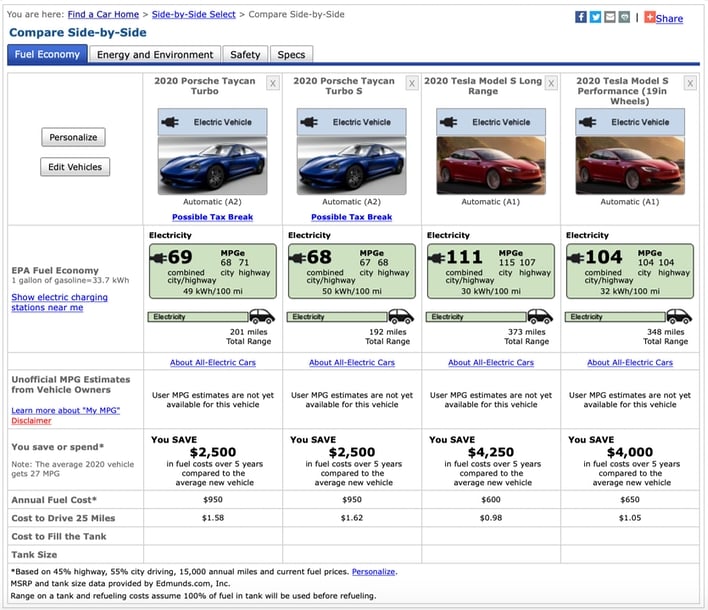Click the Tesla Model S Long Range photo
Viewport: 708px width, 610px height.
(491, 166)
